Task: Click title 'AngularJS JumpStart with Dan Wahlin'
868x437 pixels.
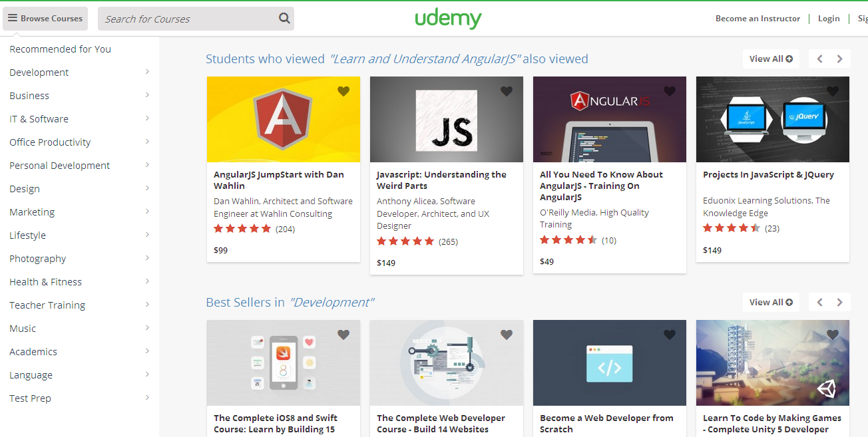Action: pos(279,180)
